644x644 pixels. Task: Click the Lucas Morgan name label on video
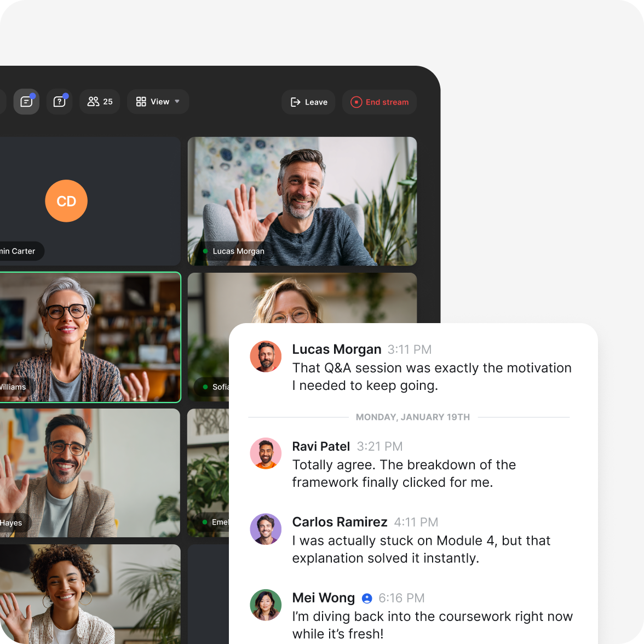pyautogui.click(x=238, y=251)
